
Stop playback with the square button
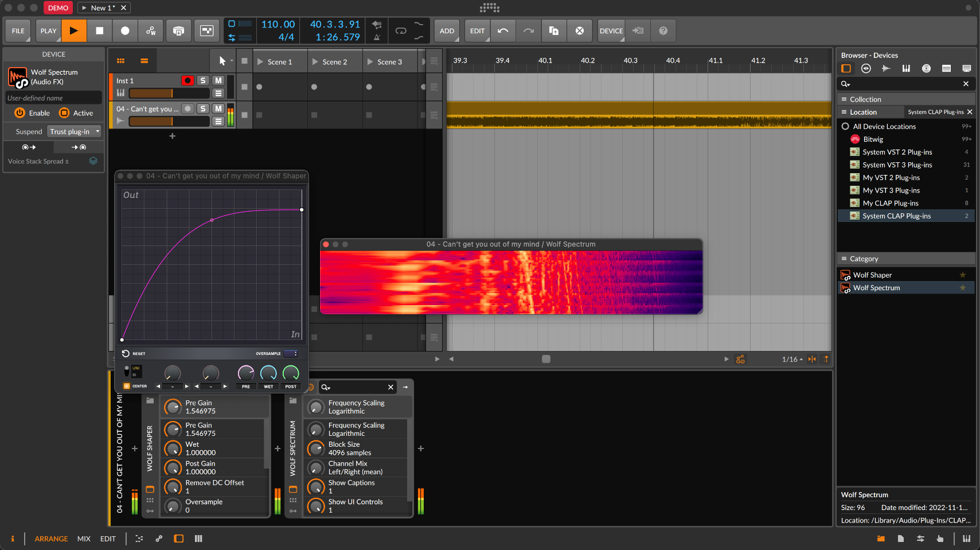(100, 31)
